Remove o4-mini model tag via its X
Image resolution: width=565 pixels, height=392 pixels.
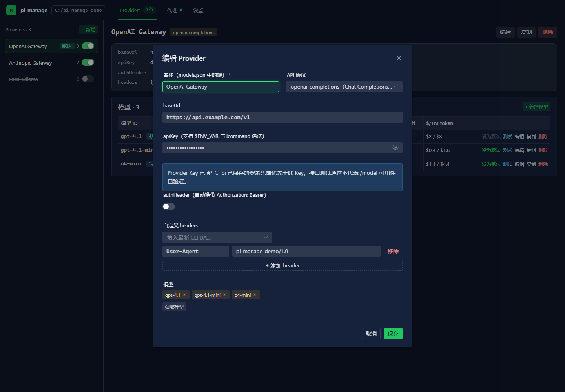255,295
